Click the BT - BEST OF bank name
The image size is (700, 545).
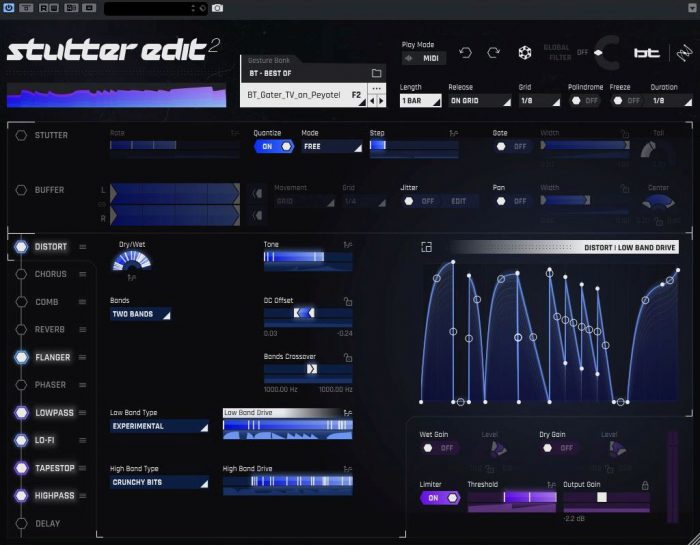[x=270, y=73]
